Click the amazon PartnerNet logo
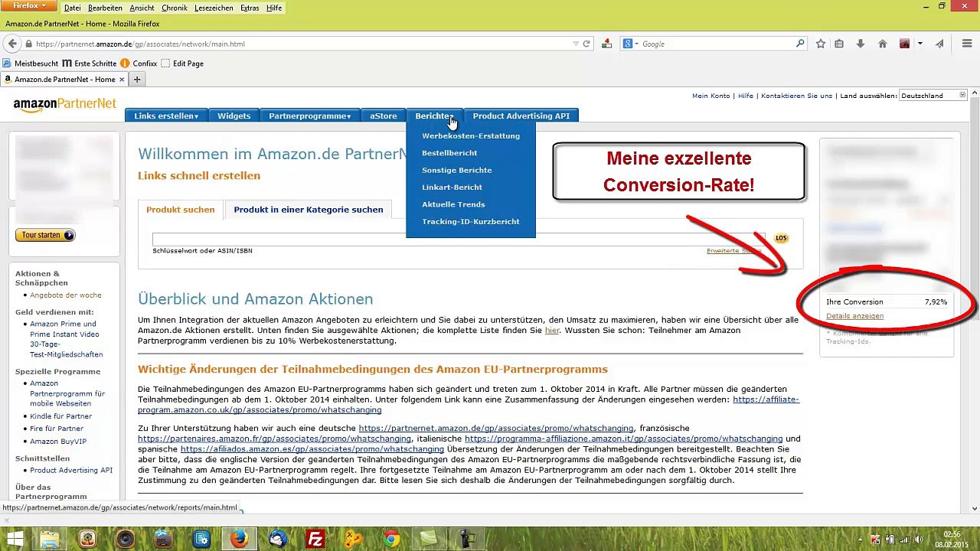This screenshot has height=551, width=980. pyautogui.click(x=65, y=105)
